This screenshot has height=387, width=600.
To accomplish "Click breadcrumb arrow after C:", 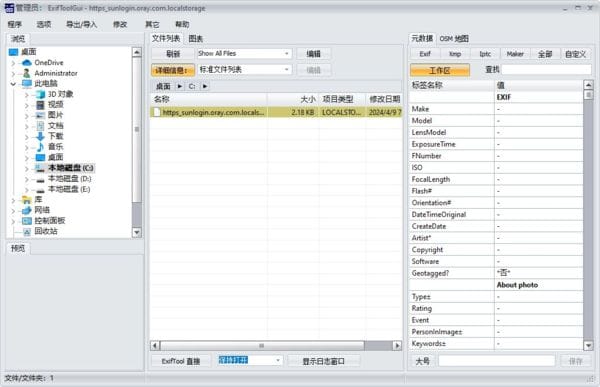I will pyautogui.click(x=205, y=86).
